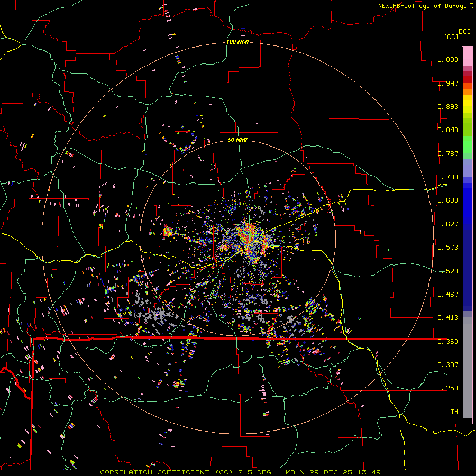Image resolution: width=476 pixels, height=476 pixels.
Task: Click the 0.520 value on color scale
Action: [x=448, y=271]
